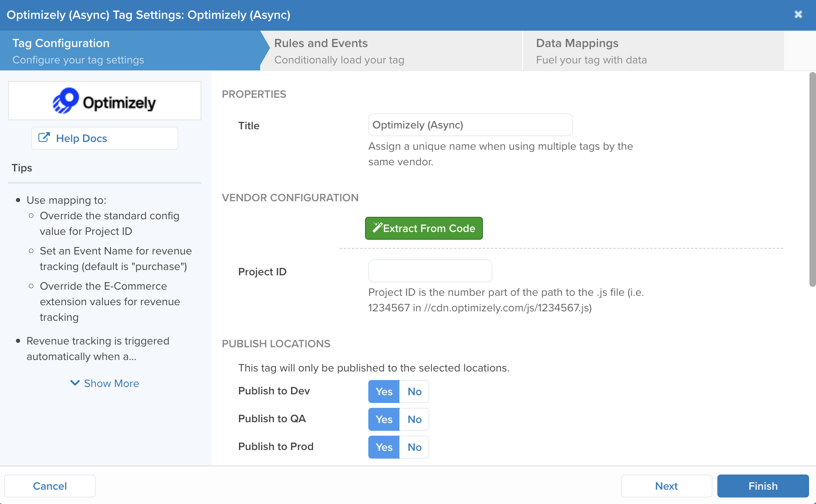Set Publish to Prod to No

point(414,447)
